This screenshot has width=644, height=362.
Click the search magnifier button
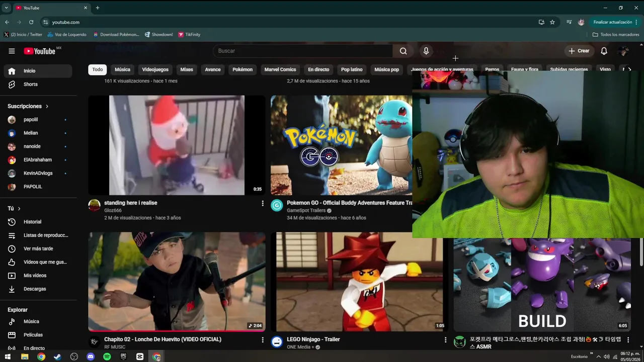tap(403, 51)
